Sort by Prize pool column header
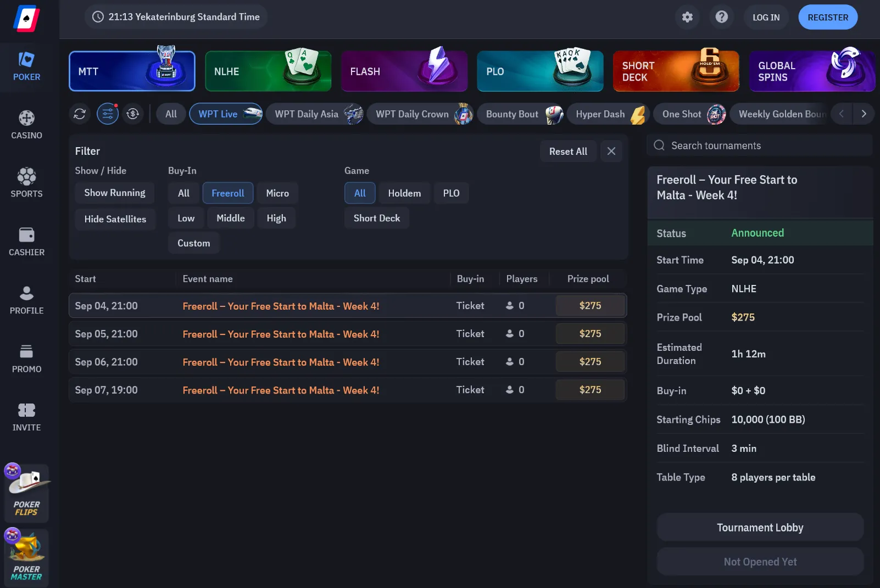The image size is (880, 588). point(588,279)
